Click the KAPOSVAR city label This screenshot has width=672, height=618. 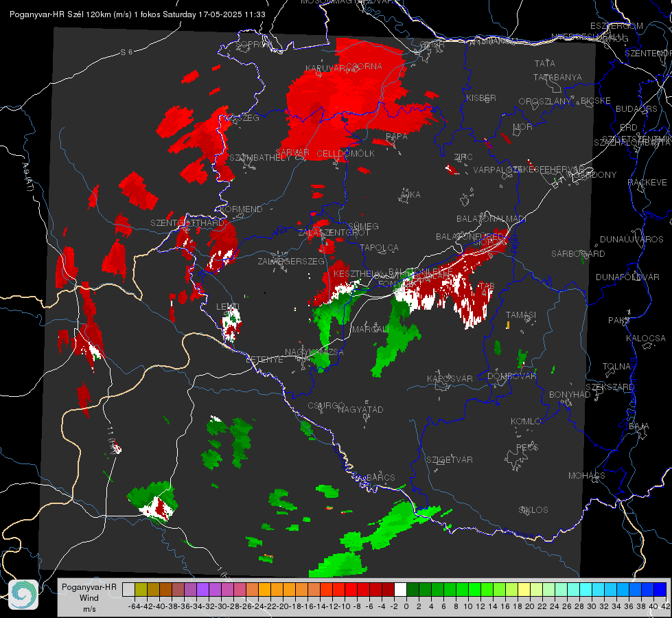450,378
